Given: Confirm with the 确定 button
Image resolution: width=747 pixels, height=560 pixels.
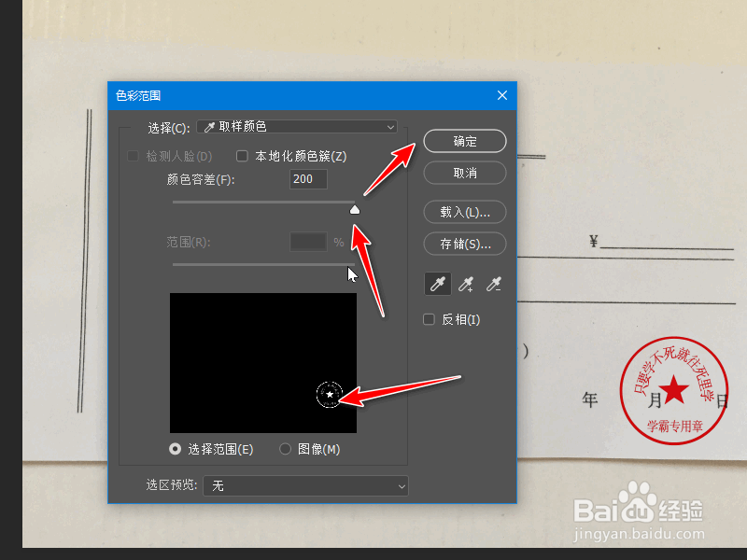Looking at the screenshot, I should coord(464,142).
